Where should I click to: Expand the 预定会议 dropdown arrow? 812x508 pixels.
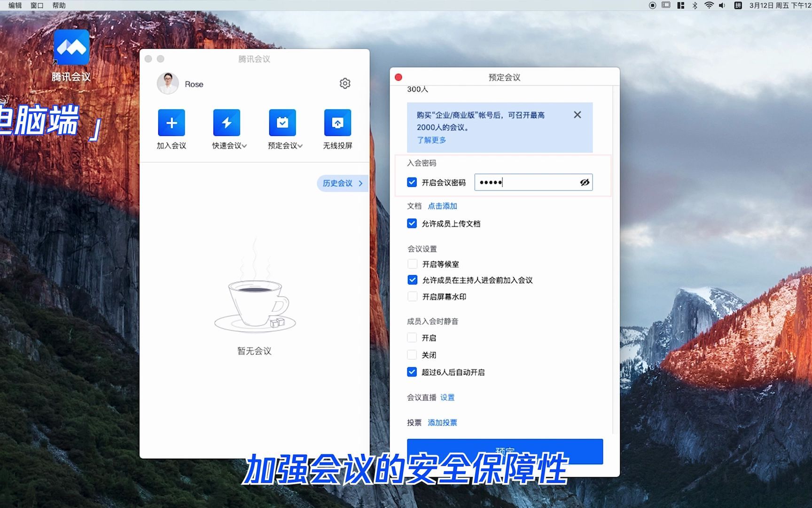pos(300,146)
